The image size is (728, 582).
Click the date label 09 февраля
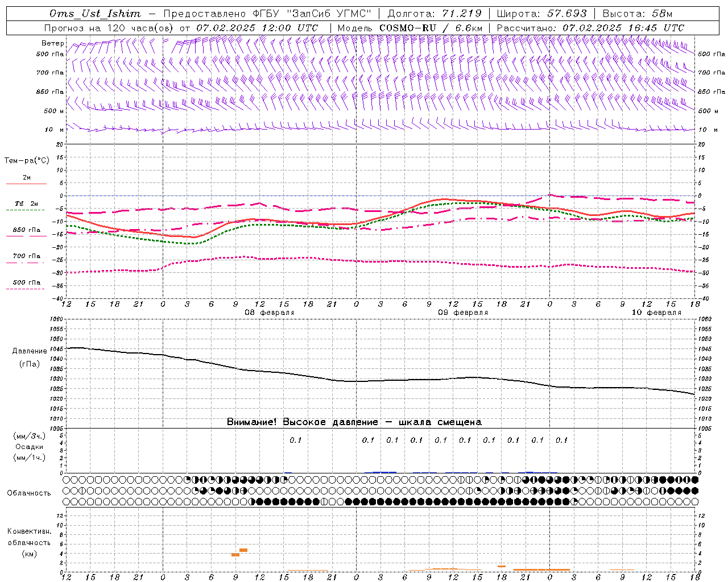coord(463,313)
